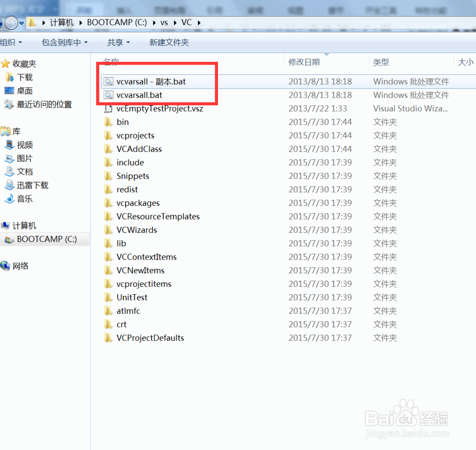Open the vcEmptyTestProject.vsz wizard file

(x=159, y=108)
